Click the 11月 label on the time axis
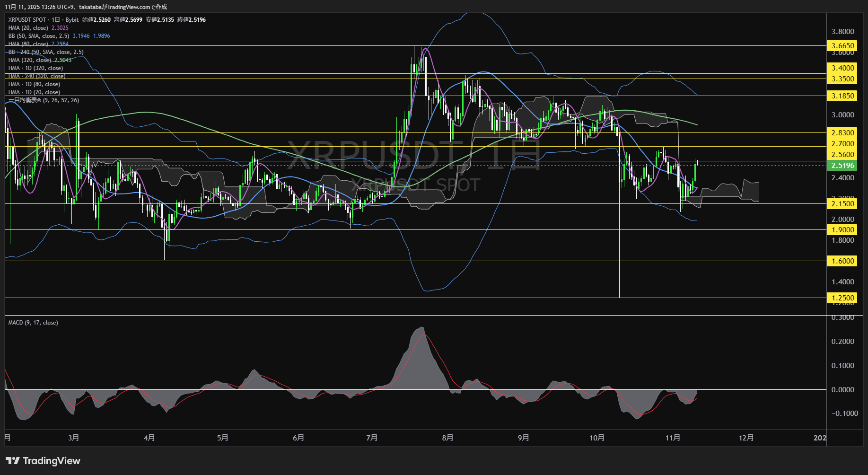Image resolution: width=868 pixels, height=475 pixels. (674, 438)
